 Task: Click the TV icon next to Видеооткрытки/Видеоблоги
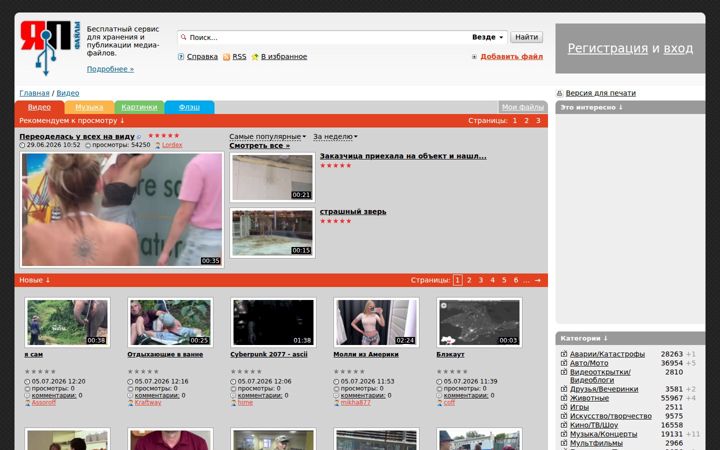pos(564,372)
